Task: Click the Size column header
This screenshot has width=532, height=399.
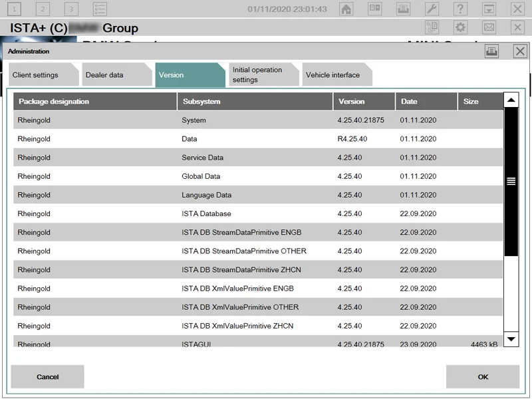Action: click(480, 102)
